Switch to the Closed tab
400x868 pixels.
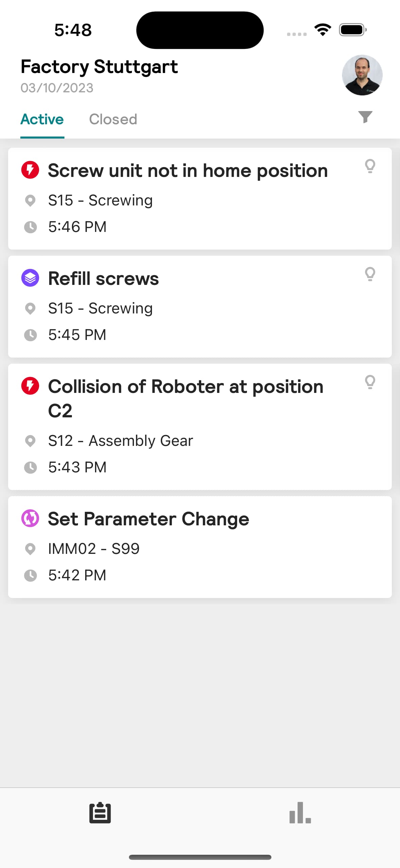pyautogui.click(x=113, y=119)
